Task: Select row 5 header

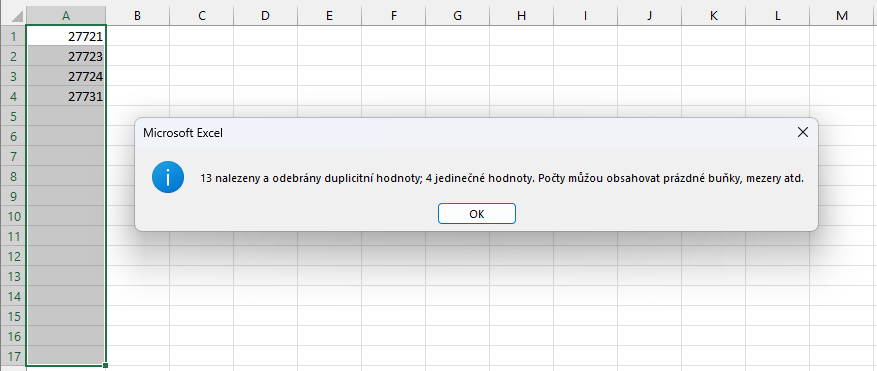Action: (13, 116)
